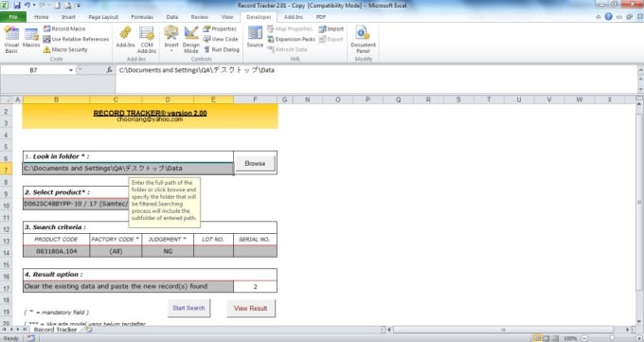Open the File tab
The height and width of the screenshot is (342, 644).
pyautogui.click(x=13, y=17)
